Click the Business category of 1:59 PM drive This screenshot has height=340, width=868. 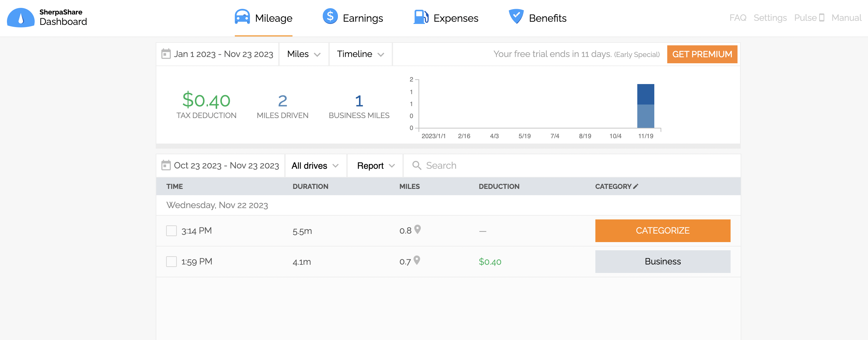(663, 262)
